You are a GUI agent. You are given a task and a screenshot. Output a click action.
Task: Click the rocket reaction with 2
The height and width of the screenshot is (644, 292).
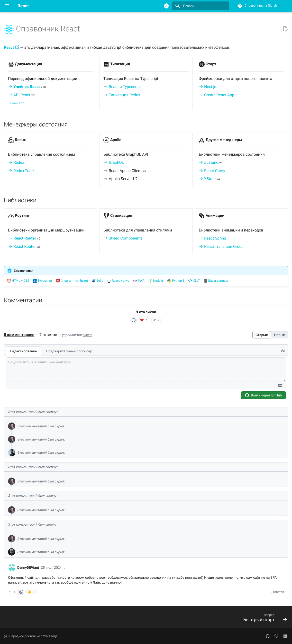click(156, 320)
